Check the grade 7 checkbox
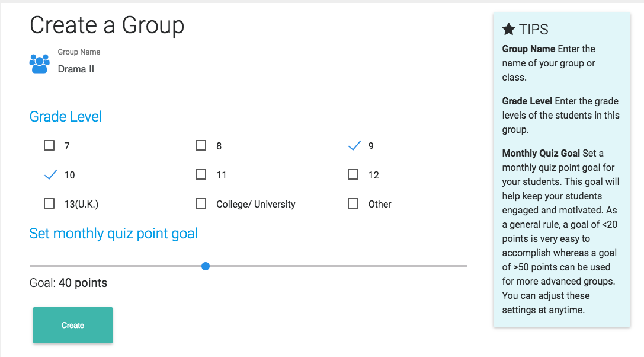Screen dimensions: 644x357 [x=49, y=145]
